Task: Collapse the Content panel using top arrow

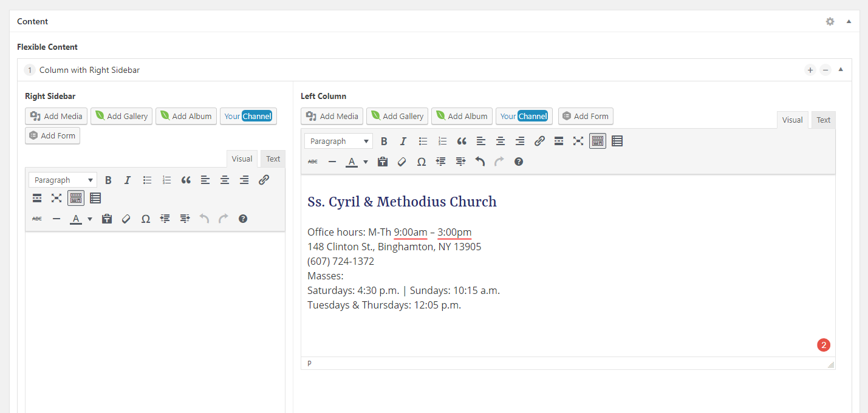Action: pos(849,21)
